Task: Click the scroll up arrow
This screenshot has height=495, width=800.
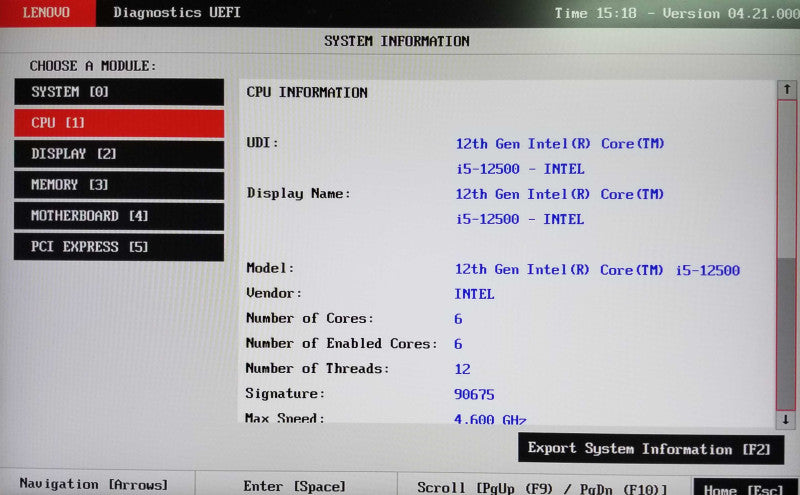Action: pyautogui.click(x=786, y=90)
